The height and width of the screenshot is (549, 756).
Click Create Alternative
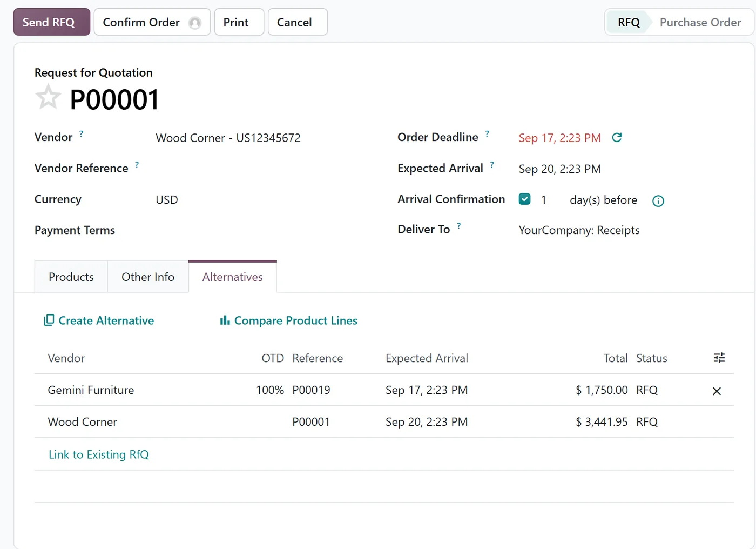(99, 320)
